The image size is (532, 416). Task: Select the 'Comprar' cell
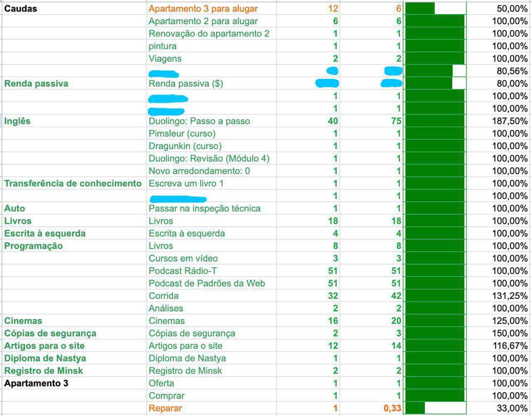(x=212, y=396)
